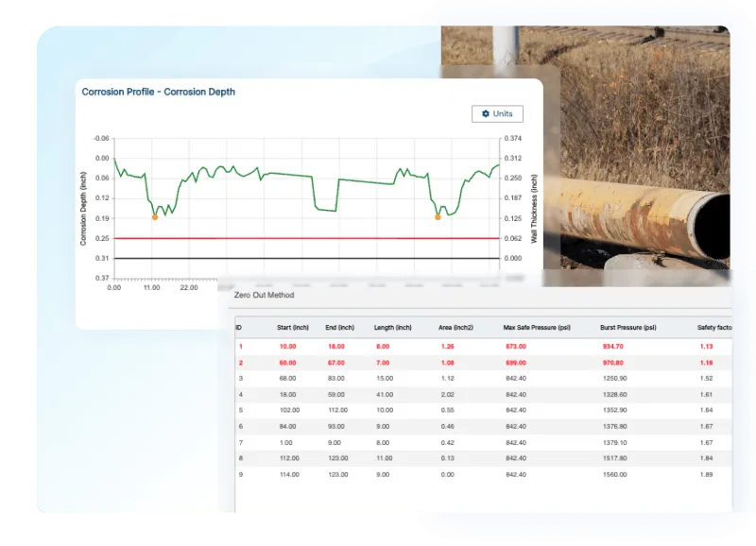This screenshot has height=546, width=756.
Task: Click Burst Pressure 934.70
Action: click(x=612, y=347)
